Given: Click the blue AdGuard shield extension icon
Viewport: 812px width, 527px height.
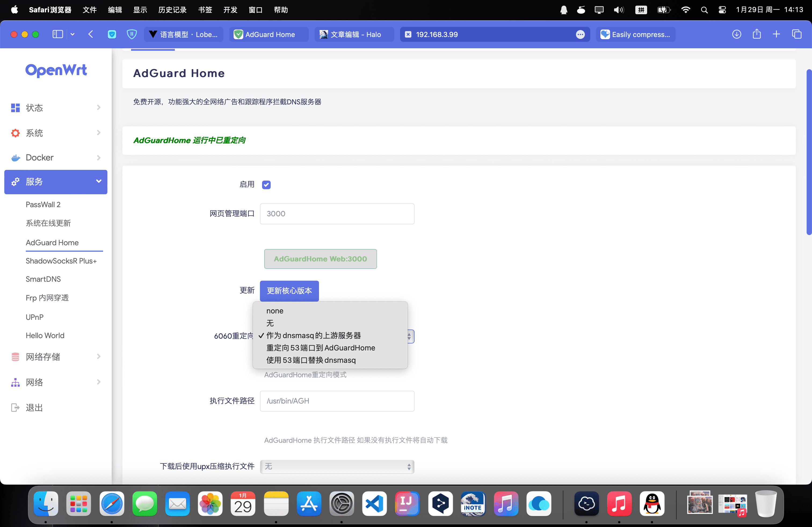Looking at the screenshot, I should tap(111, 34).
